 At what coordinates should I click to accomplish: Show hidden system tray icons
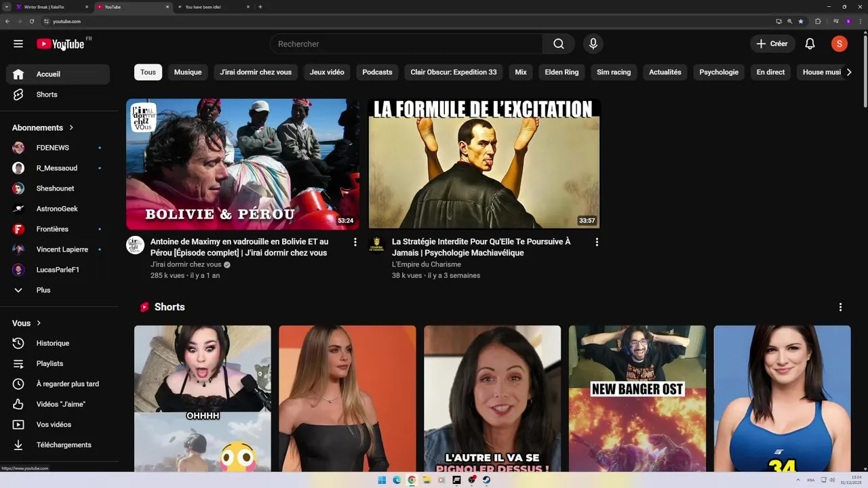point(798,480)
